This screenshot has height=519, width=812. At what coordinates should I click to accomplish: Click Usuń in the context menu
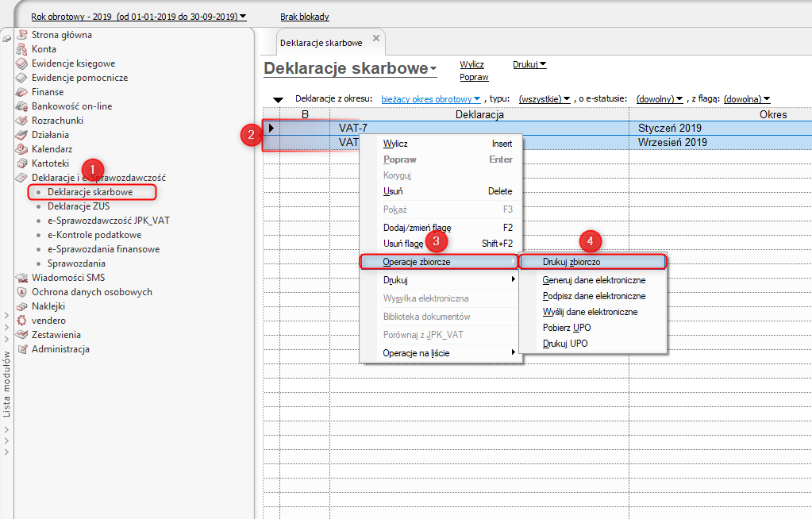(441, 191)
